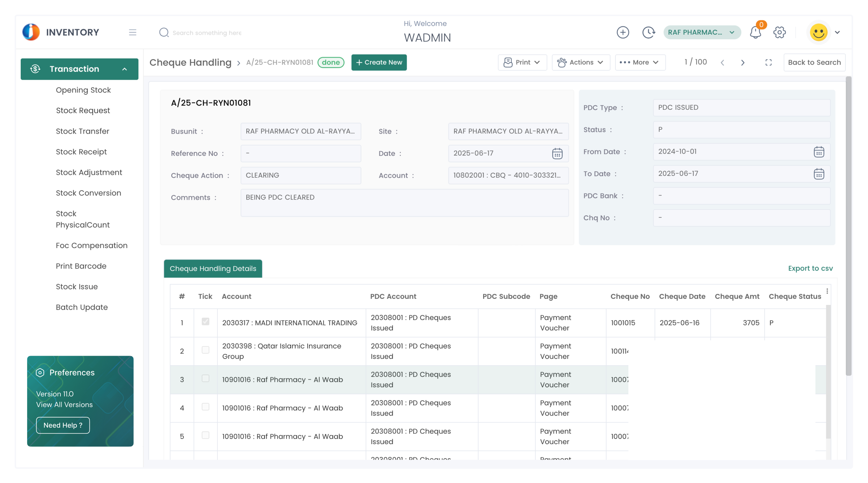Open Stock Issue menu item
This screenshot has width=868, height=483.
click(77, 287)
